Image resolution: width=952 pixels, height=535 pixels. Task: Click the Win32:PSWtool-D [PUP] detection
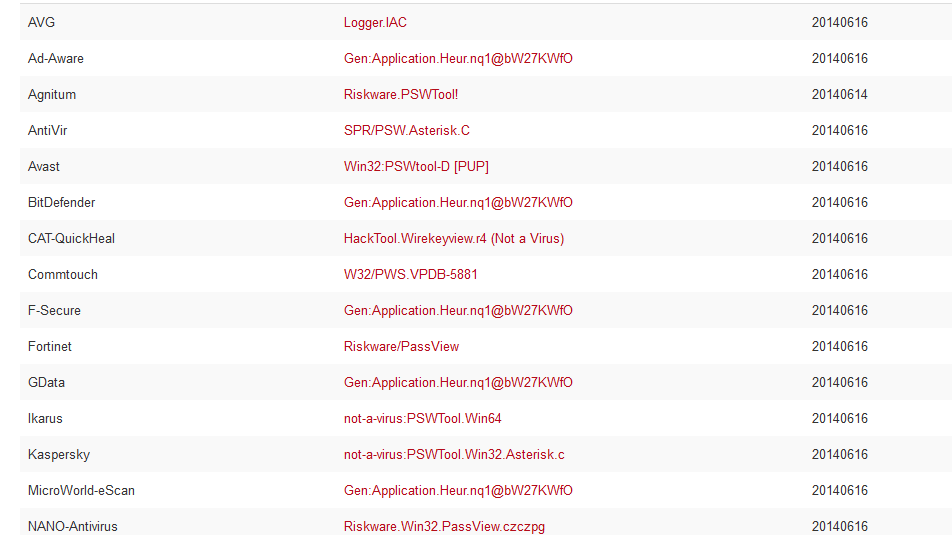click(x=416, y=167)
